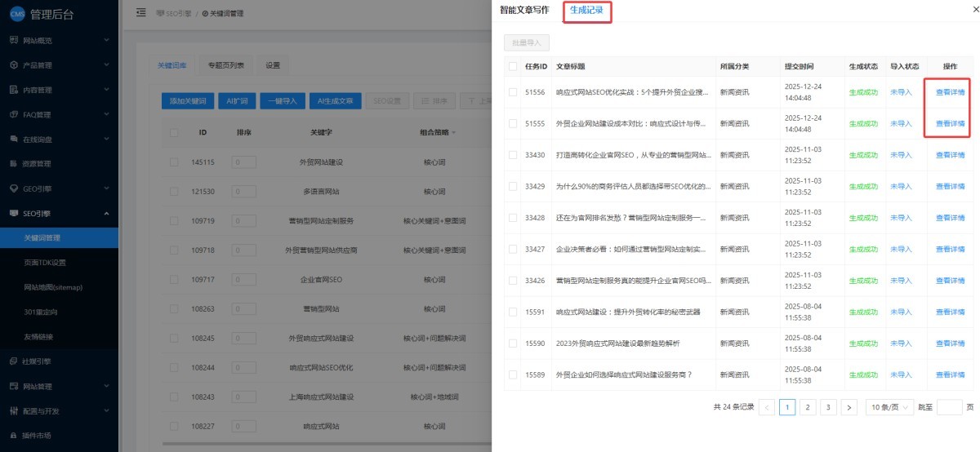Screen dimensions: 980x452
Task: Click the FAQ管理 sidebar icon
Action: (14, 114)
